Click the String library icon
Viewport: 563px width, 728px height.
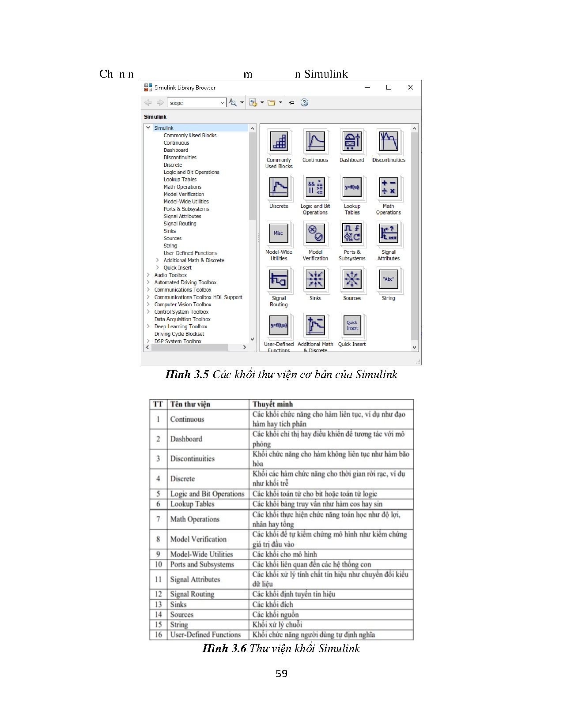[389, 280]
